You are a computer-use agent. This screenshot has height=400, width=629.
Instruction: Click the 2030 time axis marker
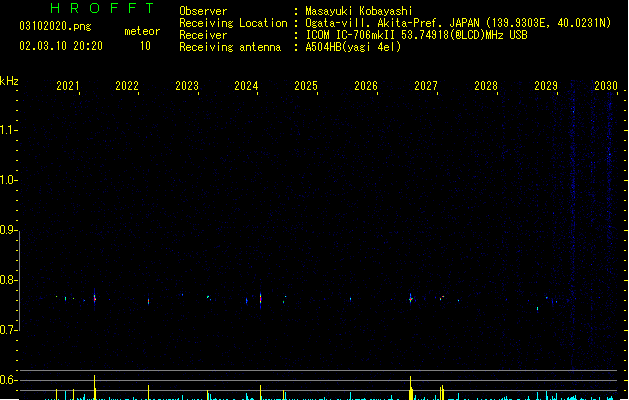(606, 85)
